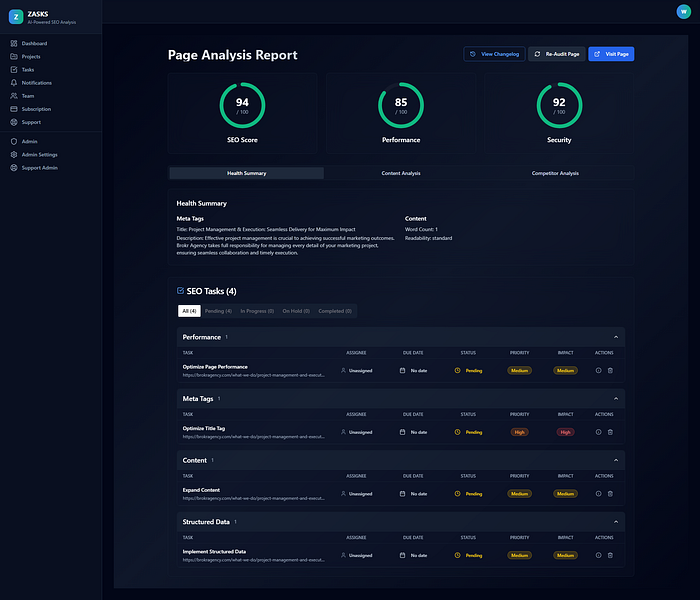Collapse the Structured Data task group
700x600 pixels.
616,522
